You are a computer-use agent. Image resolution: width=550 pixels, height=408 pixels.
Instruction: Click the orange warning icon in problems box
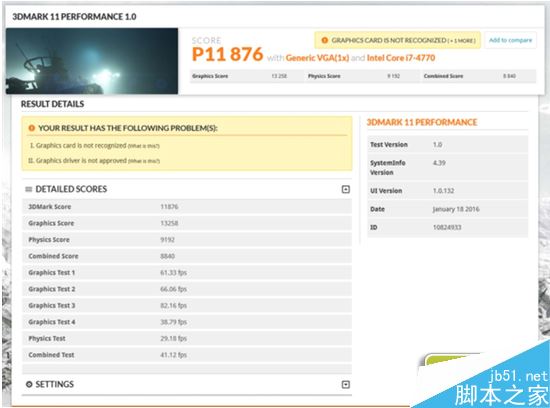click(x=32, y=128)
